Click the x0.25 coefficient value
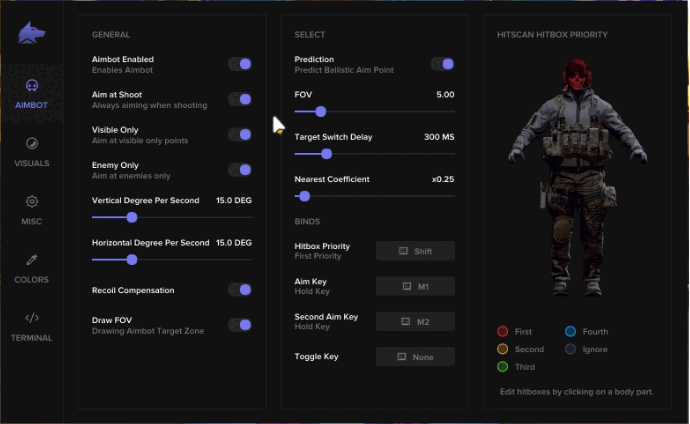 tap(443, 179)
